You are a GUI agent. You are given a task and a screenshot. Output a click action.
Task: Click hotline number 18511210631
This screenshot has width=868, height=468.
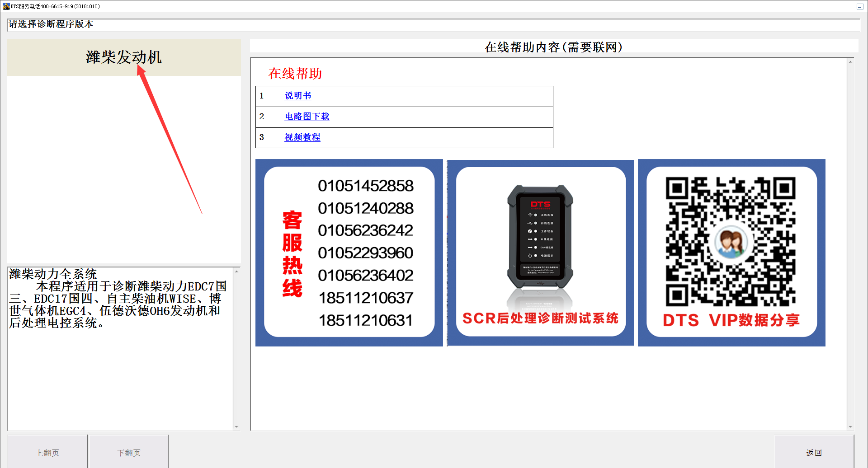pos(366,320)
